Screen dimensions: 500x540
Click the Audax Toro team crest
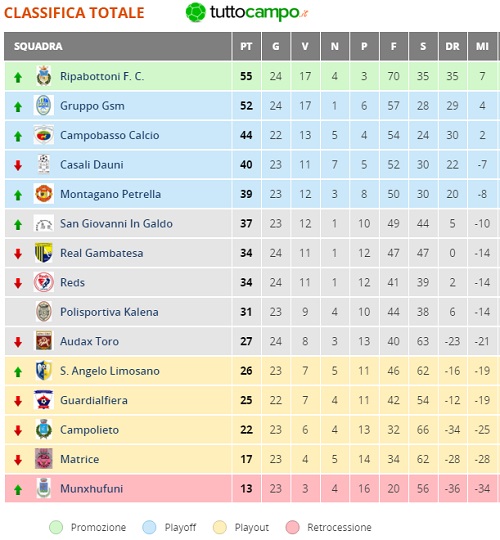tap(44, 341)
